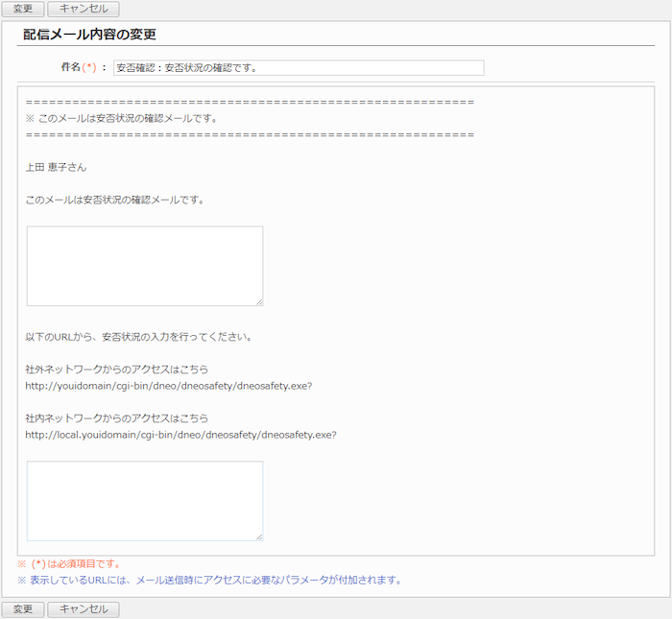Viewport: 672px width, 619px height.
Task: Click the lower empty message text area
Action: tap(144, 500)
